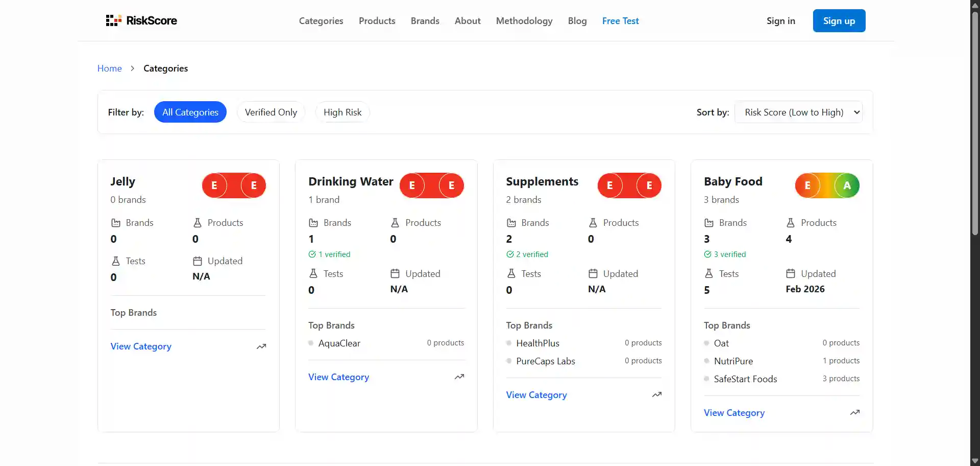
Task: Click the Updated calendar icon in Drinking Water card
Action: point(395,274)
